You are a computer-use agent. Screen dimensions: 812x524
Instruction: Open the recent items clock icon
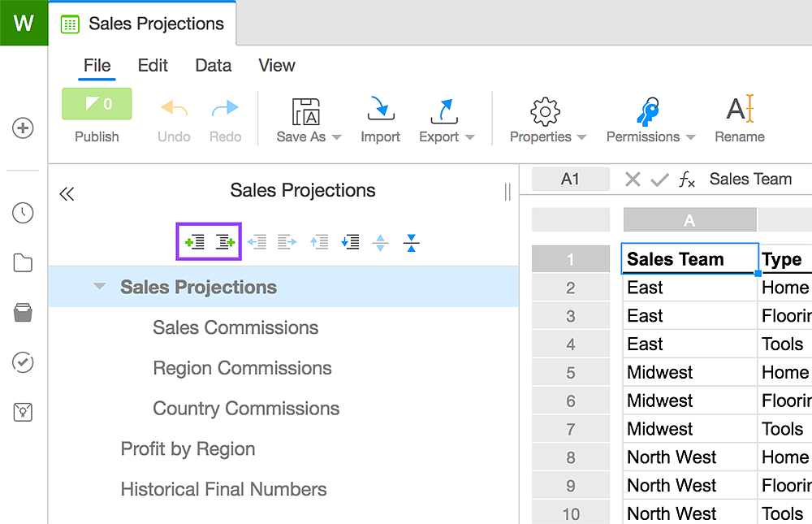pyautogui.click(x=23, y=213)
